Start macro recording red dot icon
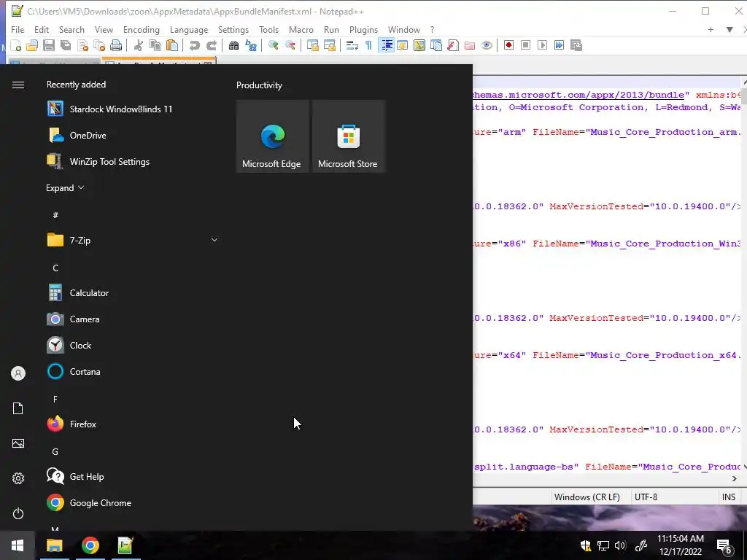This screenshot has width=747, height=560. pyautogui.click(x=508, y=45)
